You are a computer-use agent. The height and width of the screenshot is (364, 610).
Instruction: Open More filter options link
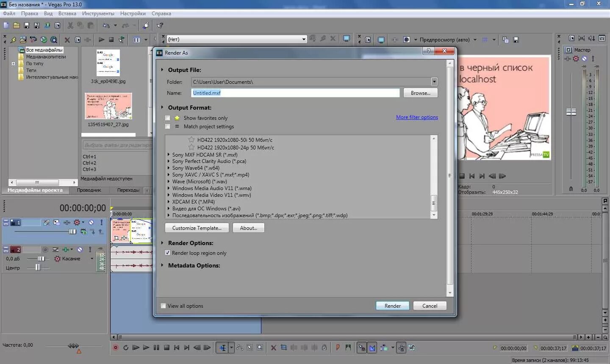point(417,117)
